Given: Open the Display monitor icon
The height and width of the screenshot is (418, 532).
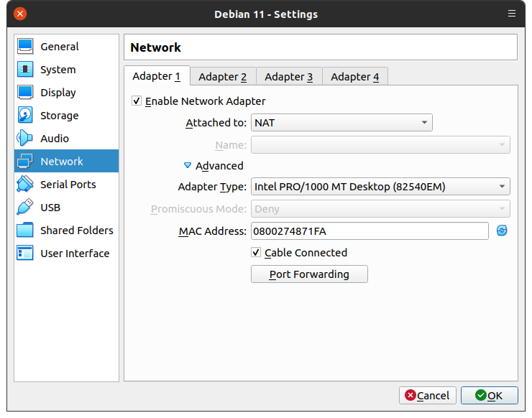Looking at the screenshot, I should tap(25, 93).
